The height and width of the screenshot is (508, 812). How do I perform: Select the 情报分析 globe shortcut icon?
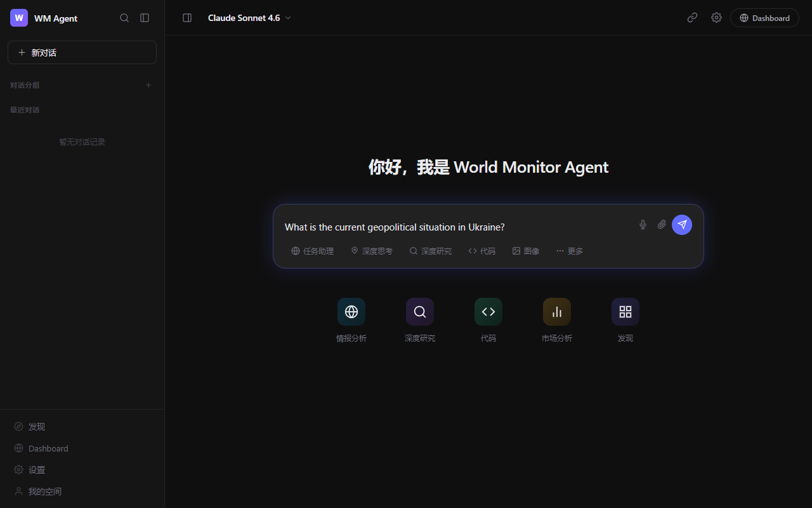[351, 312]
